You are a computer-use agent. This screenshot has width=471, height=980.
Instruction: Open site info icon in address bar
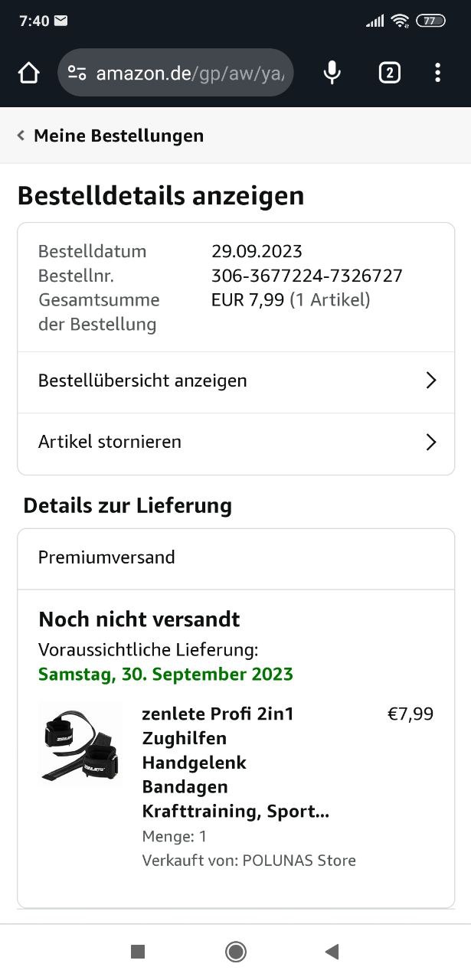coord(77,73)
